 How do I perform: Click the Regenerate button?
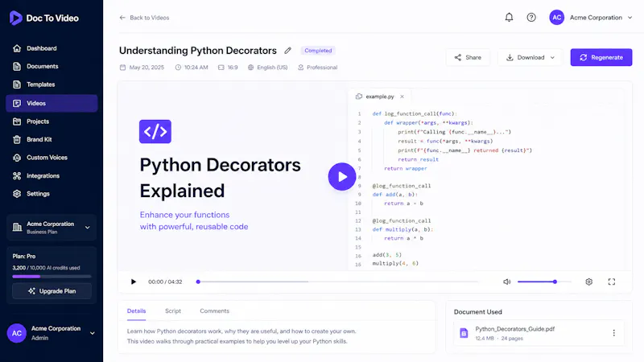tap(601, 57)
